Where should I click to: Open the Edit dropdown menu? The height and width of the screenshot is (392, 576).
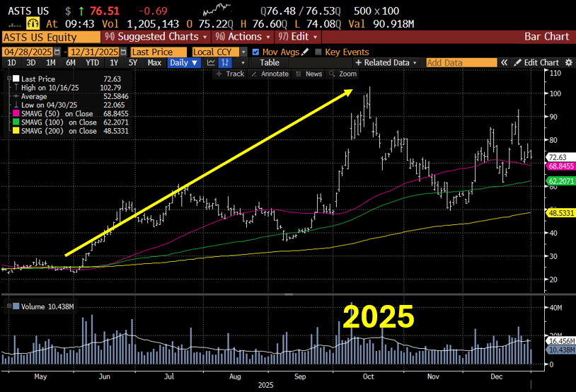297,37
